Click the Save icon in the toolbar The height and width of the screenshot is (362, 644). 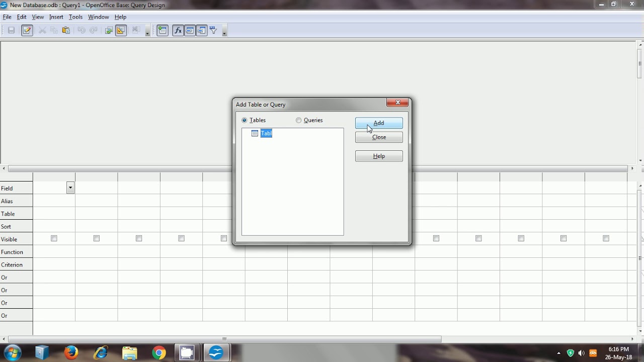[x=11, y=31]
